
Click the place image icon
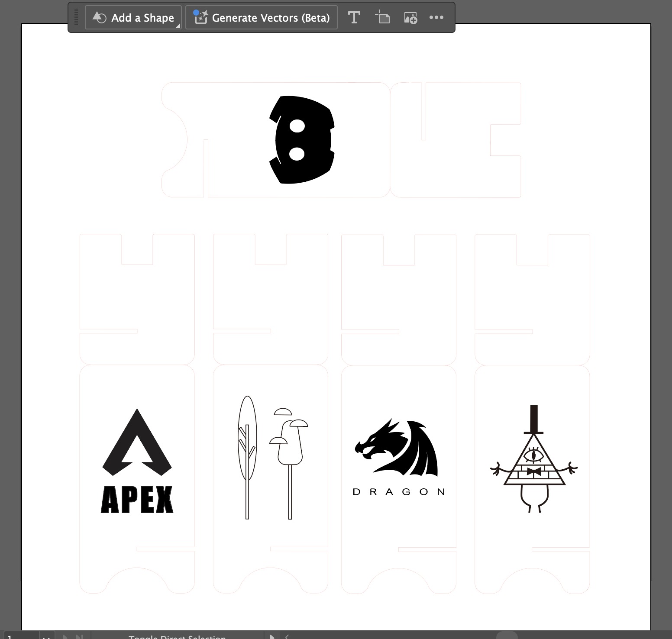point(410,18)
